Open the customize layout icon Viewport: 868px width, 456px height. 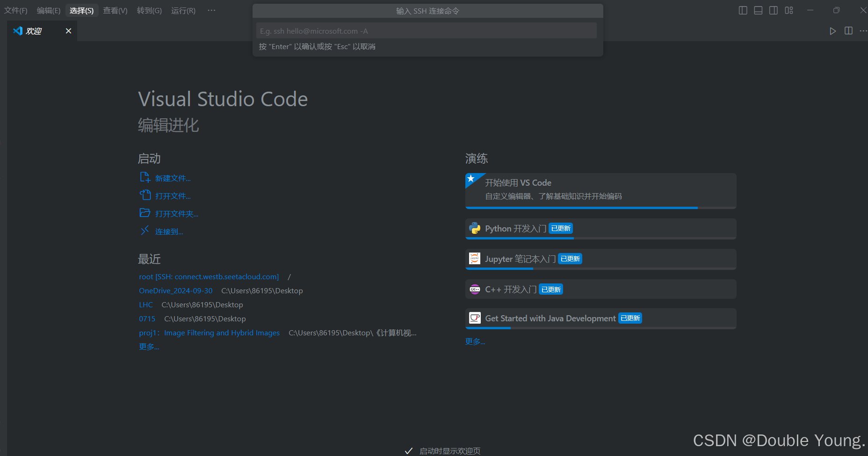click(789, 10)
